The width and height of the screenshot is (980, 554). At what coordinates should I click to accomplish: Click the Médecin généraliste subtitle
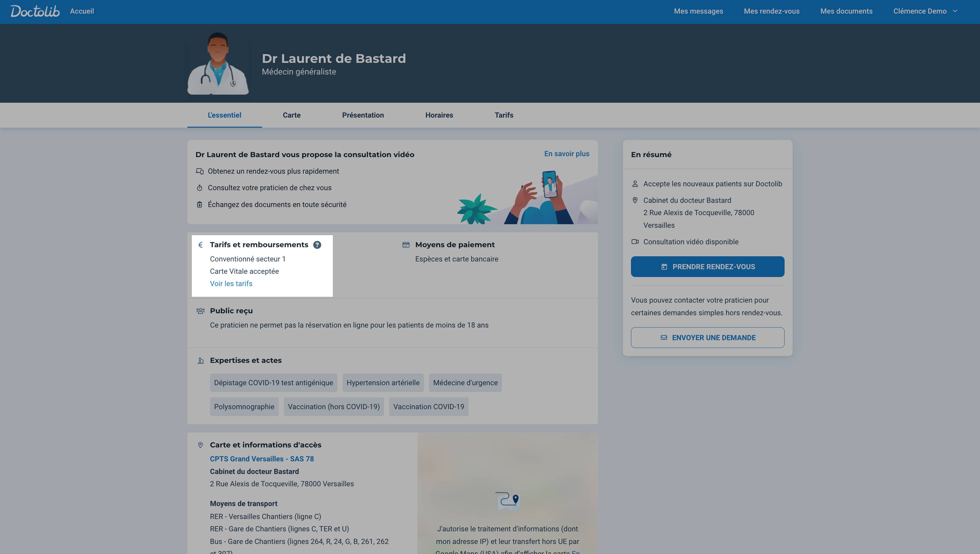click(299, 72)
